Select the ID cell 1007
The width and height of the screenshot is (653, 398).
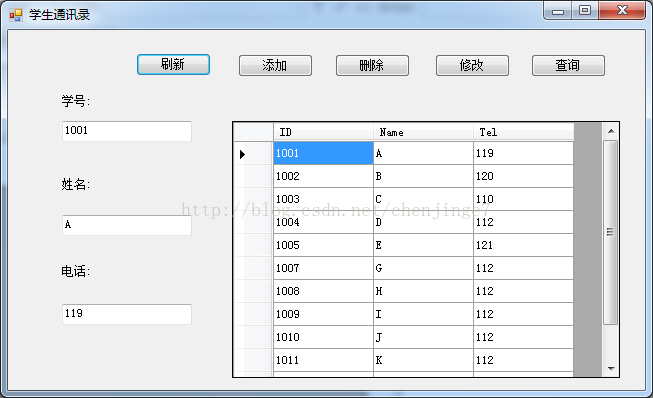point(323,268)
